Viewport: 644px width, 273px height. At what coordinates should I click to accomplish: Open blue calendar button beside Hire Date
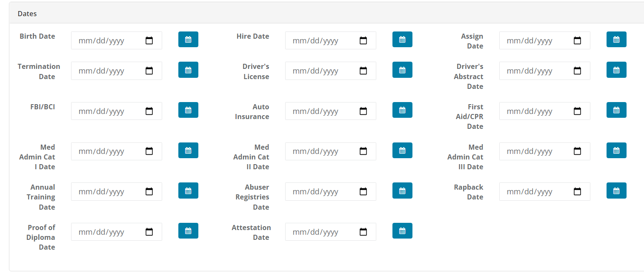pyautogui.click(x=402, y=40)
